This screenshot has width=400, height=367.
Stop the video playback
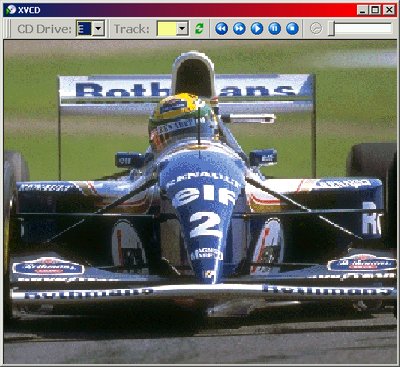(292, 29)
